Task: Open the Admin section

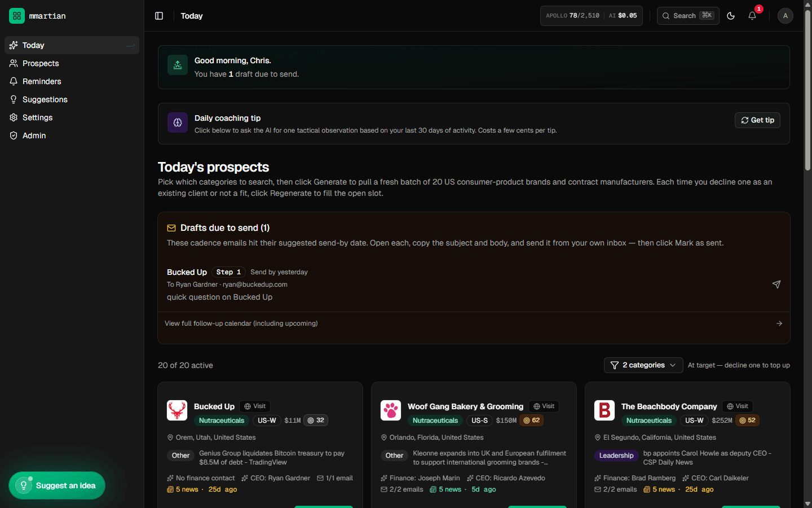Action: tap(34, 135)
